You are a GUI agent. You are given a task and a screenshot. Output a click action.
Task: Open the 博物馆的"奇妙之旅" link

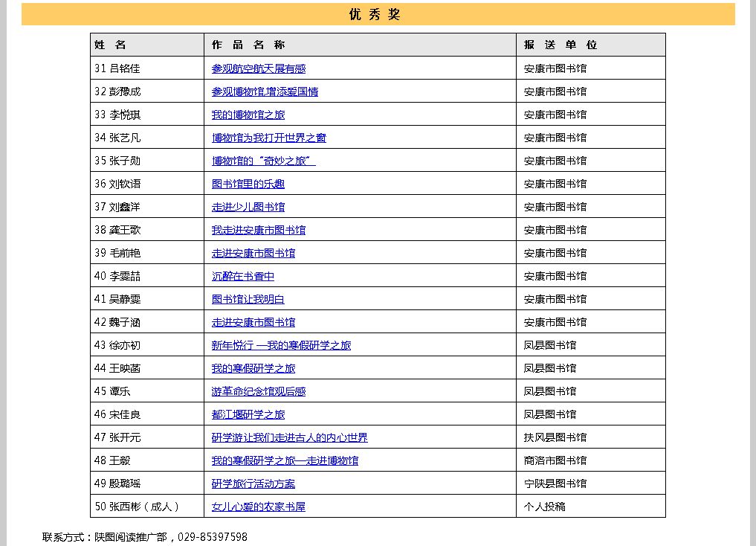tap(264, 161)
